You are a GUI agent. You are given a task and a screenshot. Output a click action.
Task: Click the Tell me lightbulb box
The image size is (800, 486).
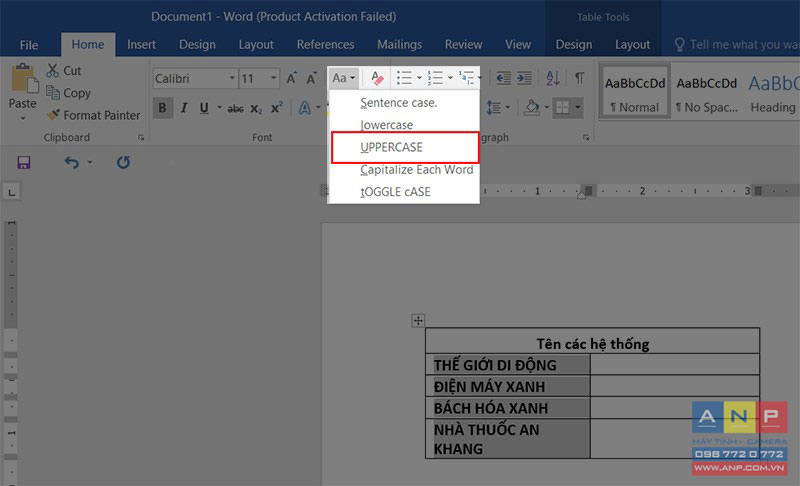[735, 45]
